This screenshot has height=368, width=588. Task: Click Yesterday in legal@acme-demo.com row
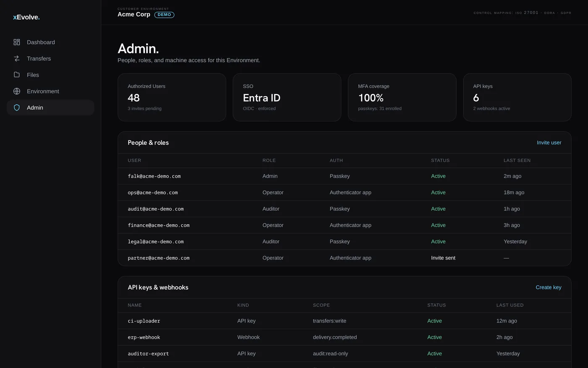pos(515,242)
